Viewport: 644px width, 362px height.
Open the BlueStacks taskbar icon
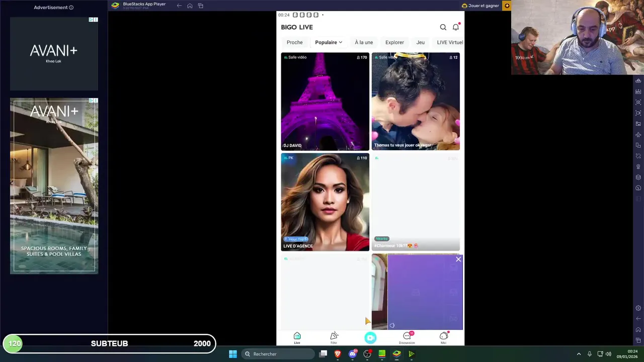click(x=396, y=354)
